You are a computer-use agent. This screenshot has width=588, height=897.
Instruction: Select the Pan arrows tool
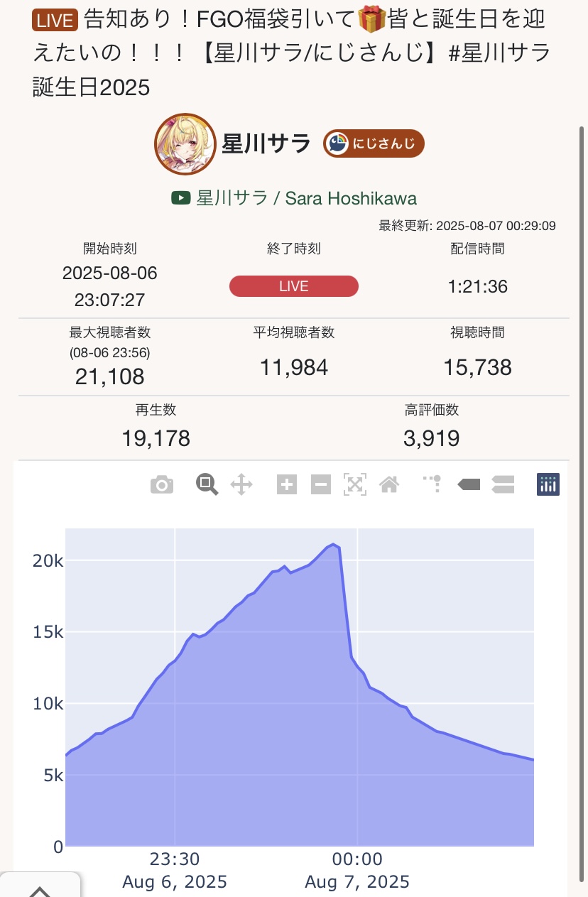click(241, 485)
